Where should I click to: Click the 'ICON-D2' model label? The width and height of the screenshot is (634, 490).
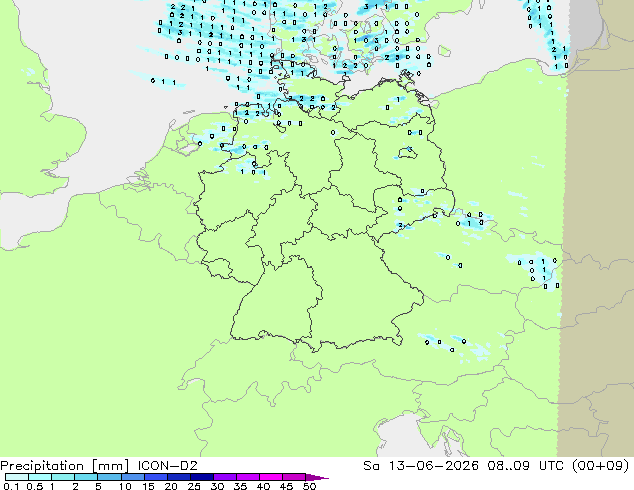(x=167, y=466)
